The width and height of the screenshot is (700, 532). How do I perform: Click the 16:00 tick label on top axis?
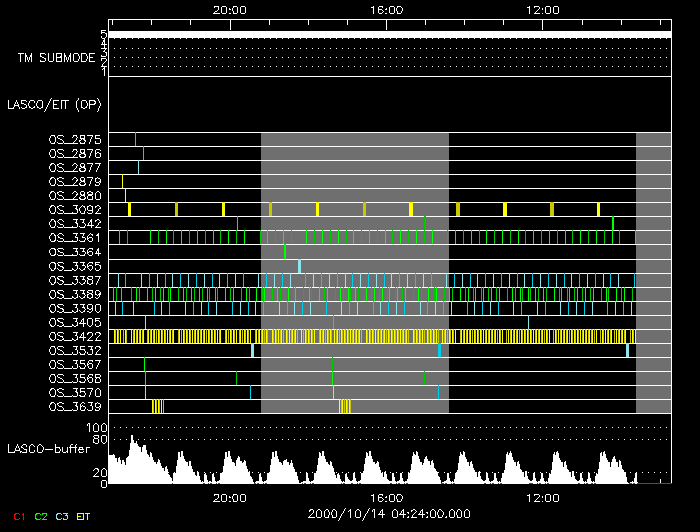click(x=386, y=9)
